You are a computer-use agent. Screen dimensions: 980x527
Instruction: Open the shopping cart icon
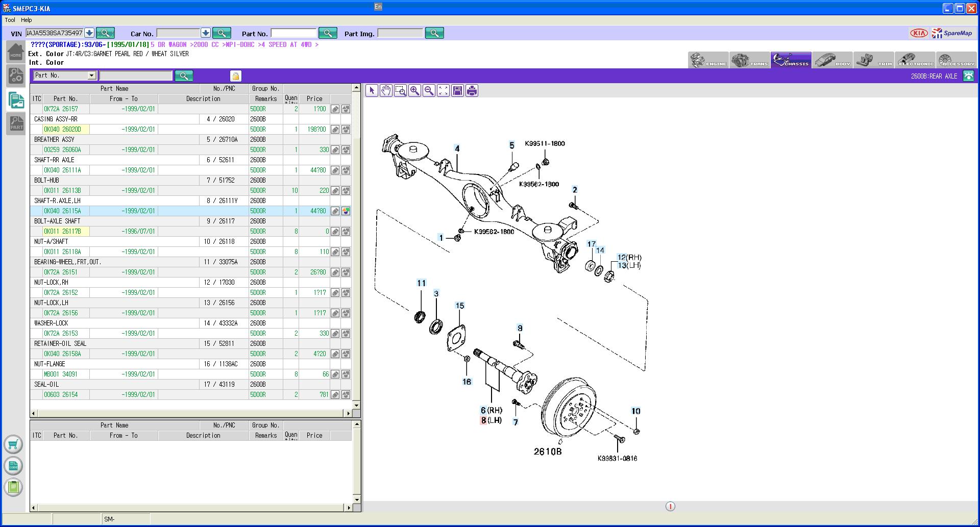tap(13, 444)
